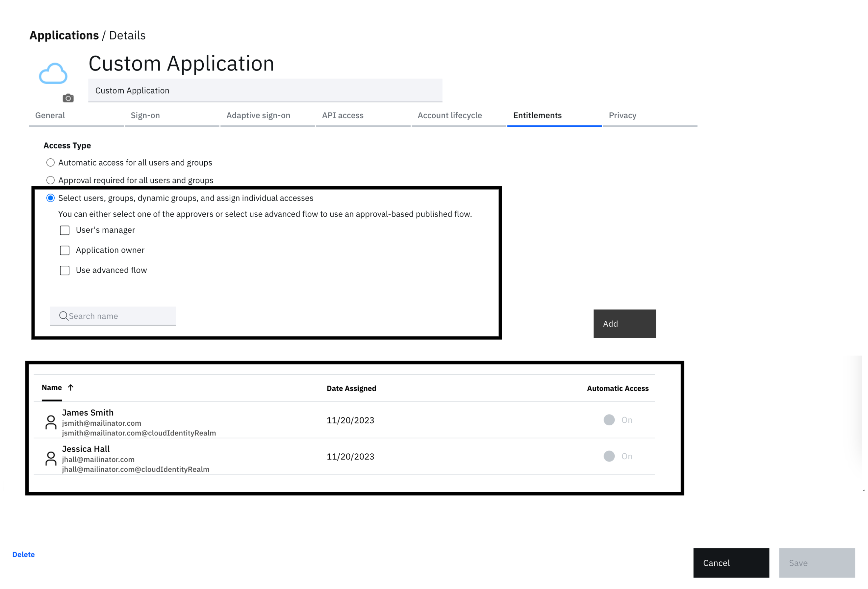
Task: Click the Cancel button
Action: click(x=731, y=563)
